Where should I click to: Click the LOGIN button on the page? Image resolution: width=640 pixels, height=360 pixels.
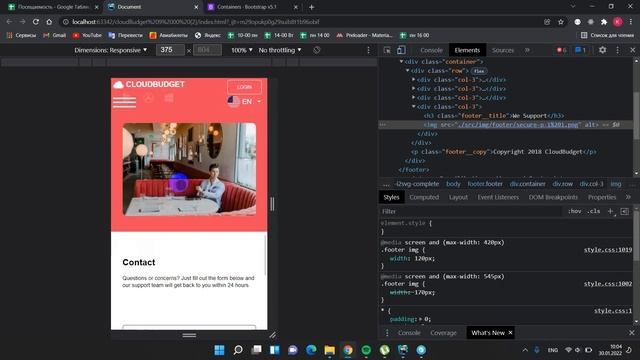(244, 87)
